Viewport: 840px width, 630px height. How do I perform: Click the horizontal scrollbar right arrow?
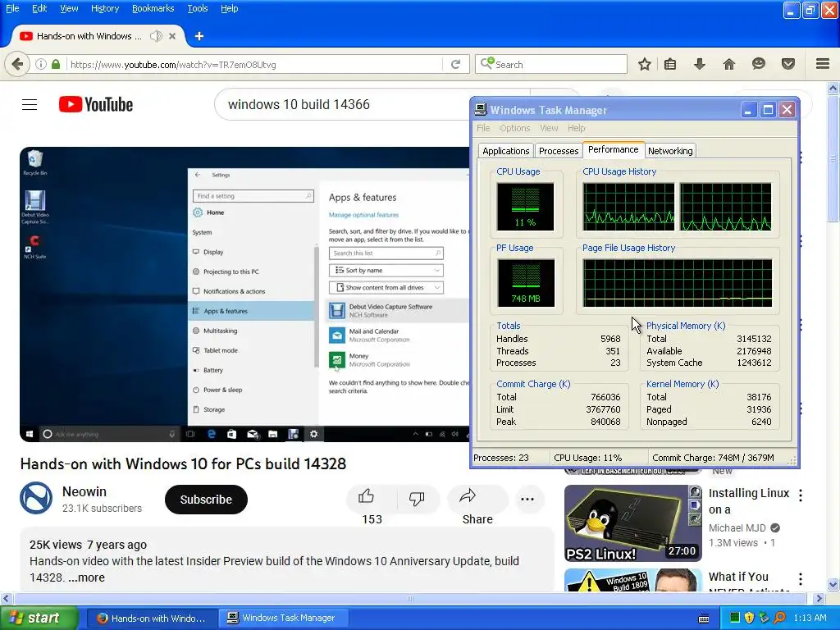pos(819,598)
